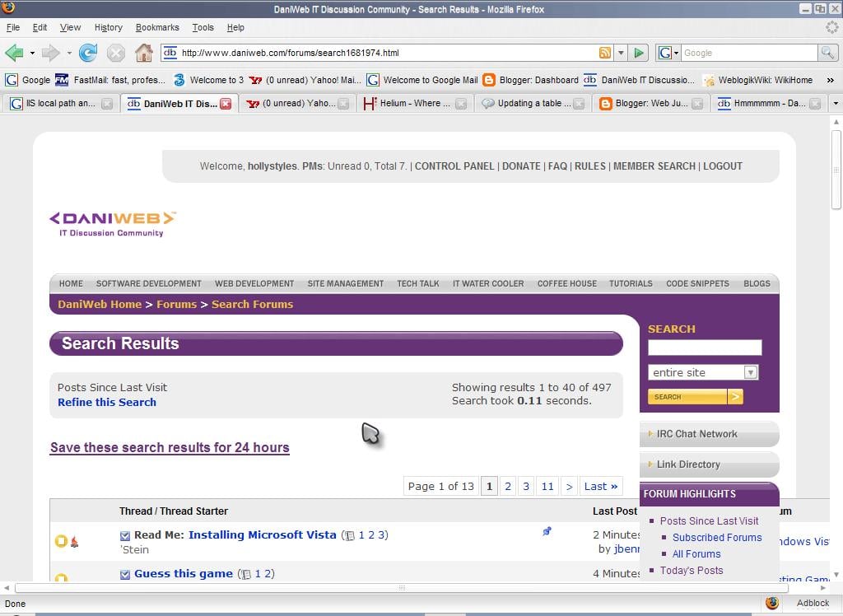Expand the IRC Chat Network panel

pos(709,434)
